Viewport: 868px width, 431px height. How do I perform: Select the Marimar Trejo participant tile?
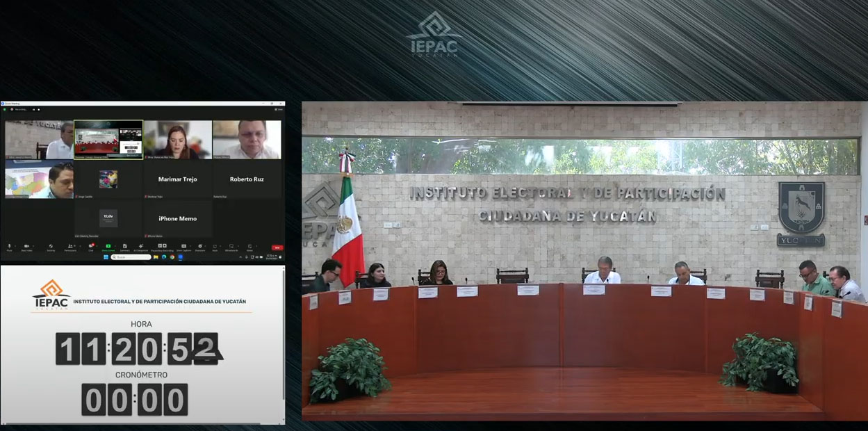(x=177, y=179)
